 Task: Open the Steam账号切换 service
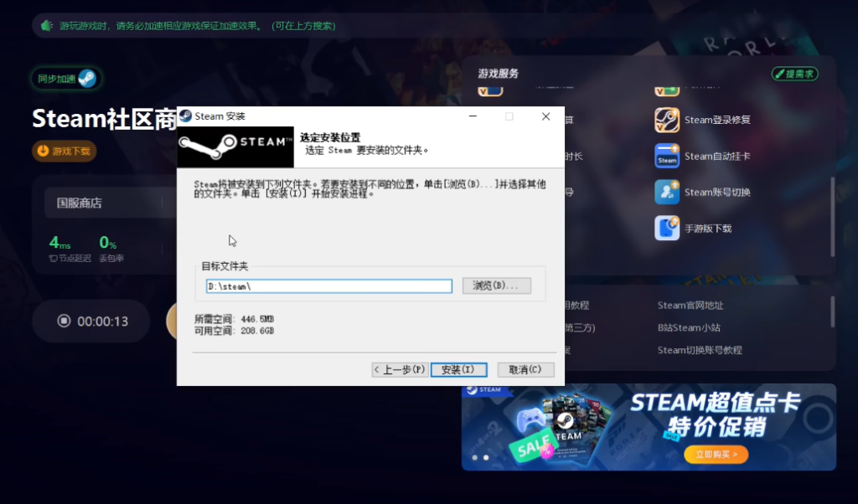pos(703,193)
